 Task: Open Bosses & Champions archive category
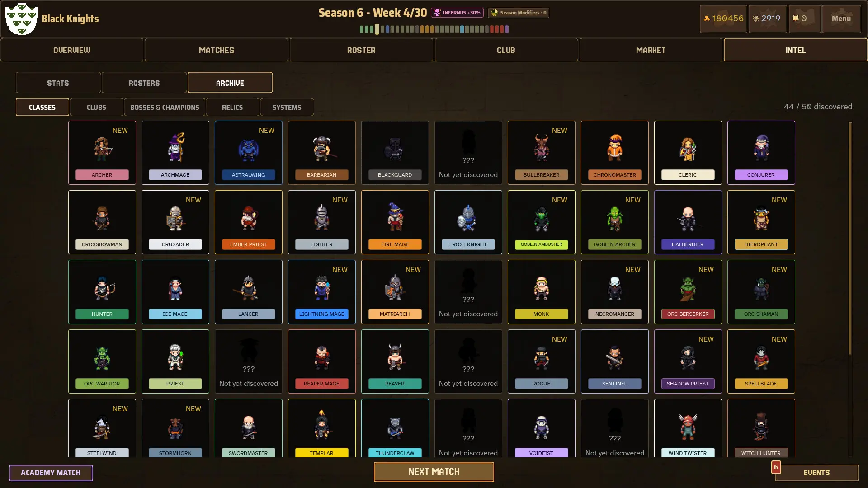(x=165, y=107)
